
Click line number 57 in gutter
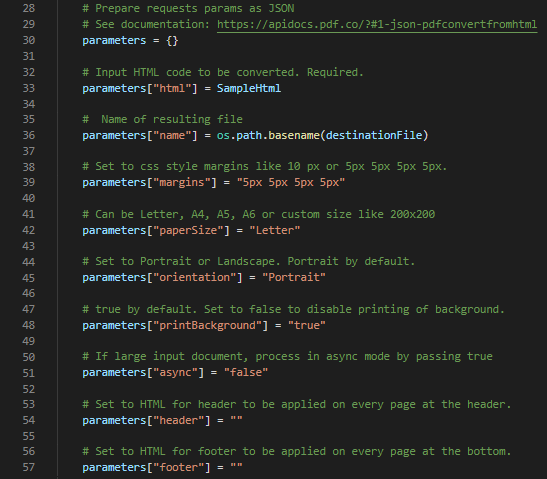coord(29,467)
